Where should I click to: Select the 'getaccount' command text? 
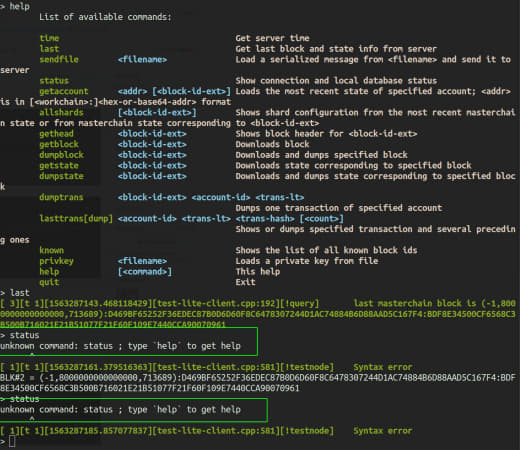click(64, 91)
